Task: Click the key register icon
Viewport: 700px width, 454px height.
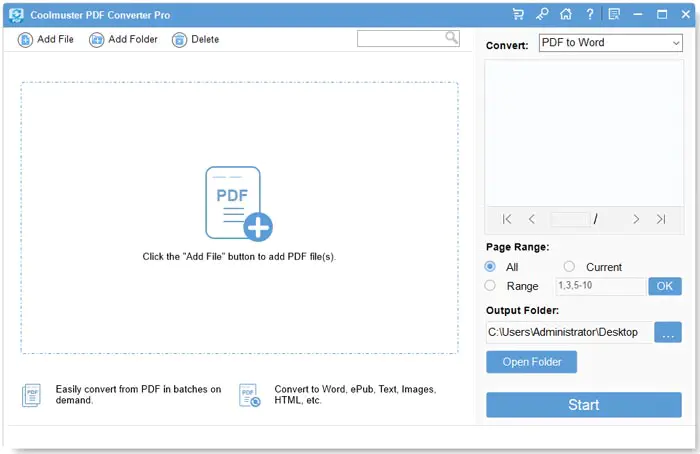Action: click(542, 15)
